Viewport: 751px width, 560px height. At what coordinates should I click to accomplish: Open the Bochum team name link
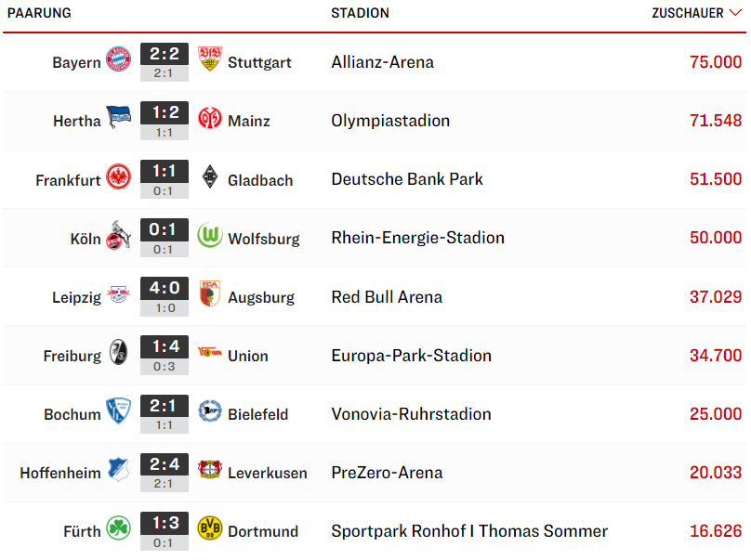(72, 414)
